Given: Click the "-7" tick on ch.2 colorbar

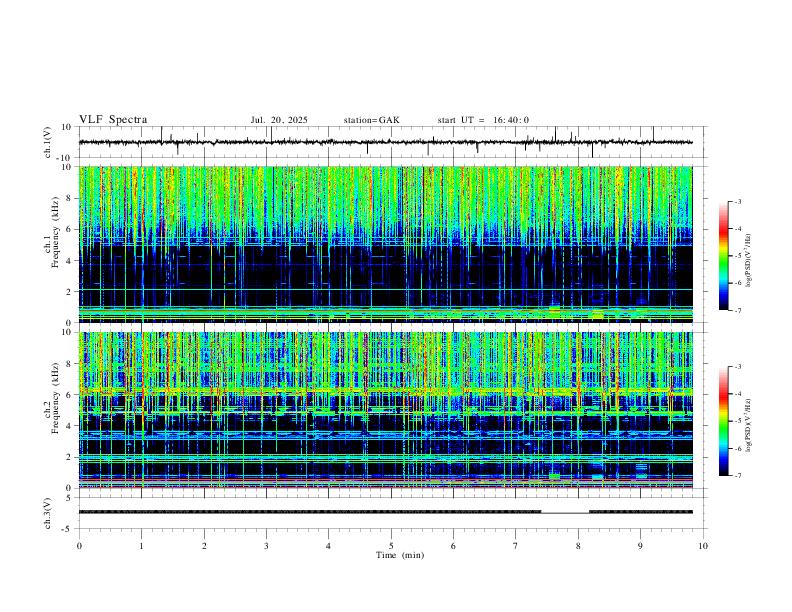Looking at the screenshot, I should (x=737, y=475).
